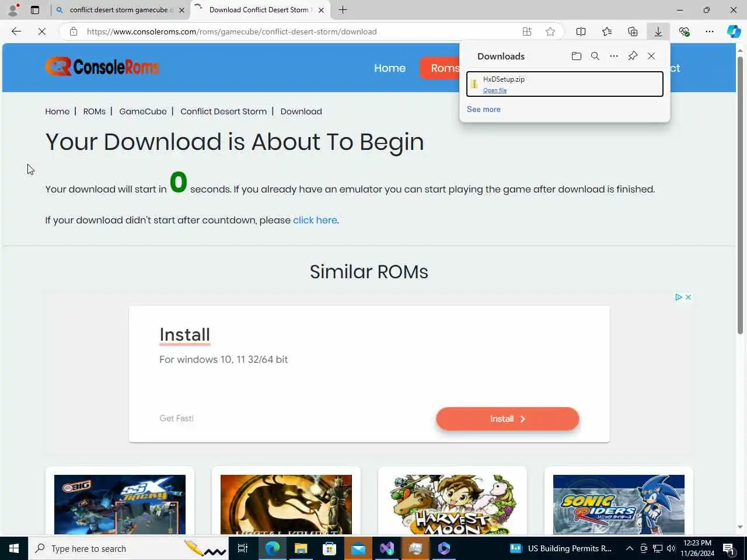The image size is (747, 560).
Task: Close the Download Conflict Desert Storm tab
Action: (321, 10)
